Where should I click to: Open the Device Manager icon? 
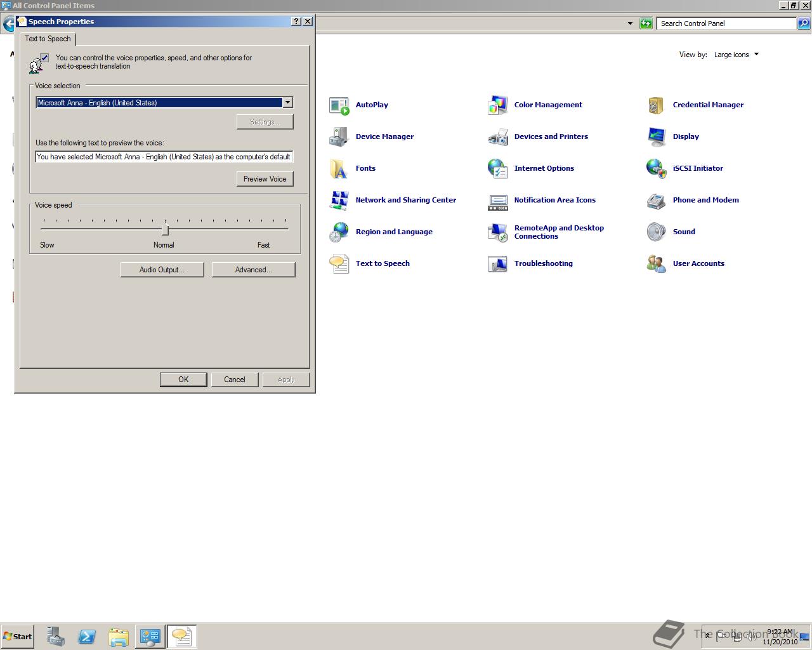[x=339, y=137]
